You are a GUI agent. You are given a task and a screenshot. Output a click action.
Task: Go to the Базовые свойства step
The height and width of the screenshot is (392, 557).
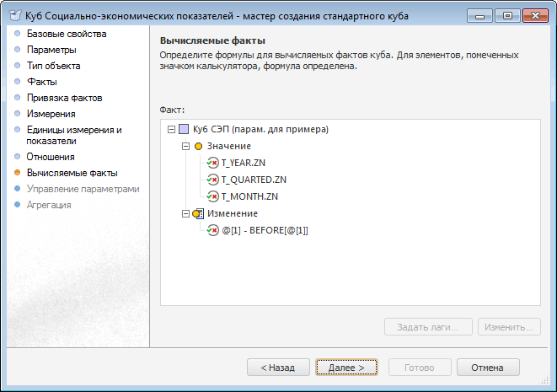pos(67,35)
